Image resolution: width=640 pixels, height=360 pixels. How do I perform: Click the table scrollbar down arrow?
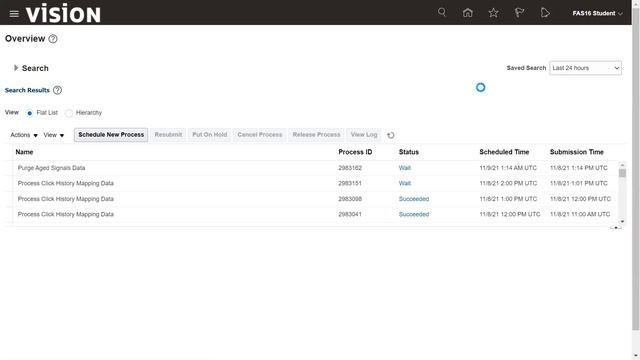[x=622, y=222]
